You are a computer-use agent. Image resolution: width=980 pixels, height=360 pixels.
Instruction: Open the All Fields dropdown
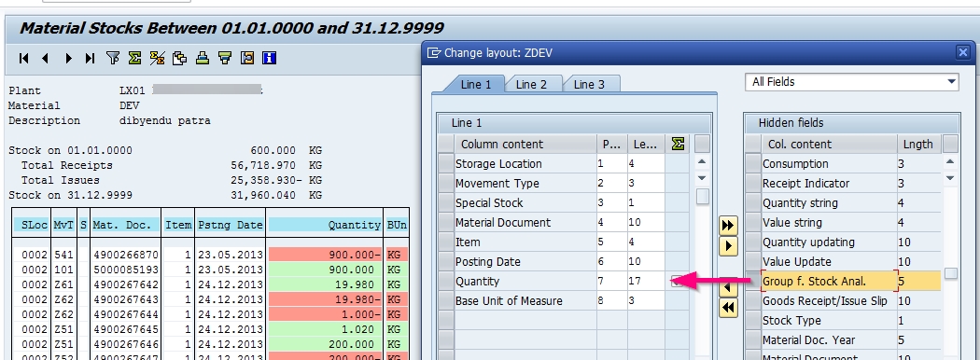(x=851, y=82)
